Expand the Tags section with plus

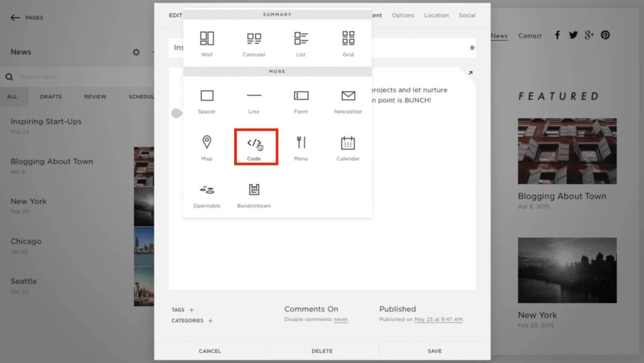click(x=191, y=310)
